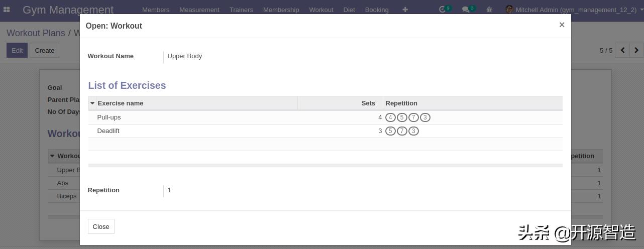Open the Trainers menu
This screenshot has height=249, width=644.
tap(241, 10)
